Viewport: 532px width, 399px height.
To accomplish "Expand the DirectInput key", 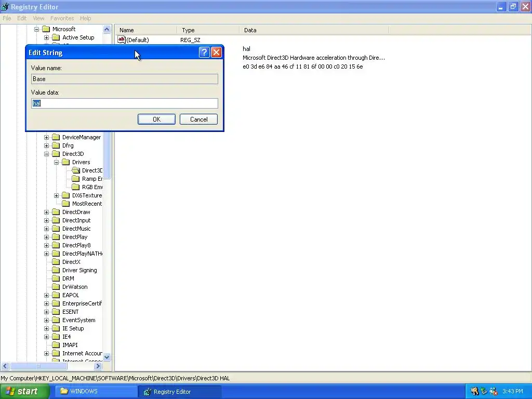I will pos(46,220).
